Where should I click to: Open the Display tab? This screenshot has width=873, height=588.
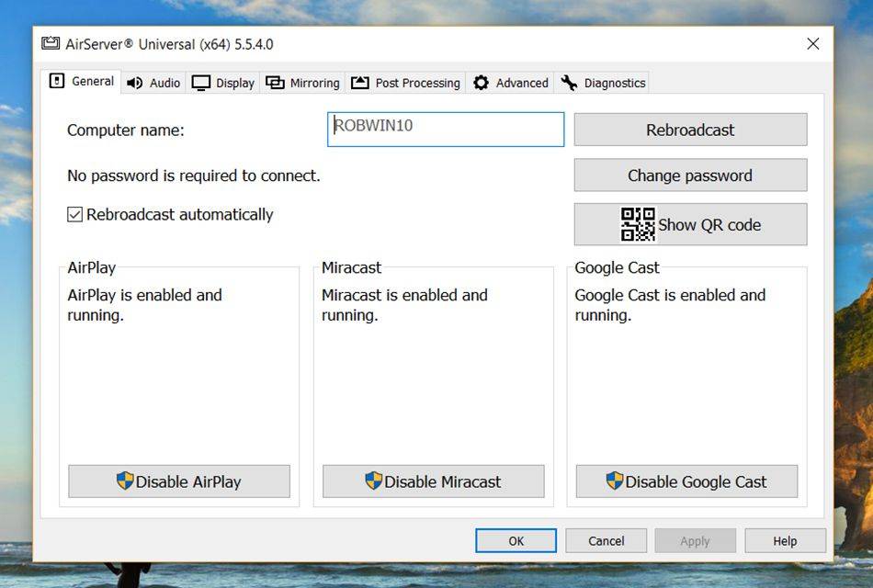coord(222,83)
